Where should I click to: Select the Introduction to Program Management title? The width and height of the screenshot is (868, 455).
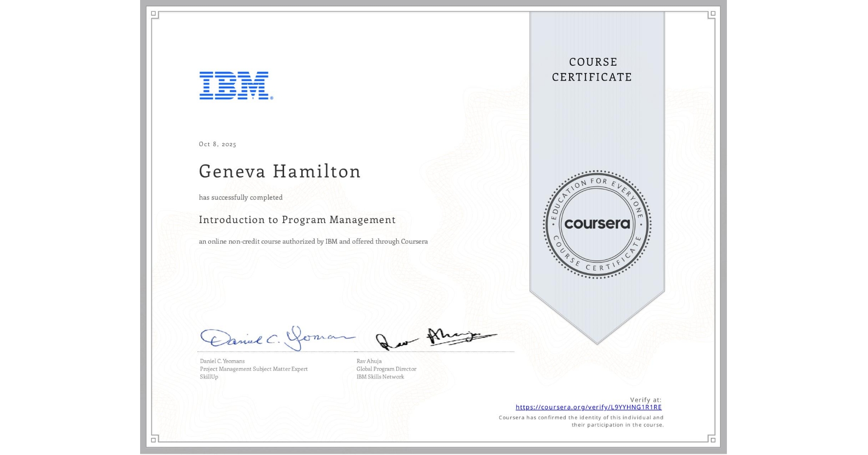pyautogui.click(x=297, y=220)
